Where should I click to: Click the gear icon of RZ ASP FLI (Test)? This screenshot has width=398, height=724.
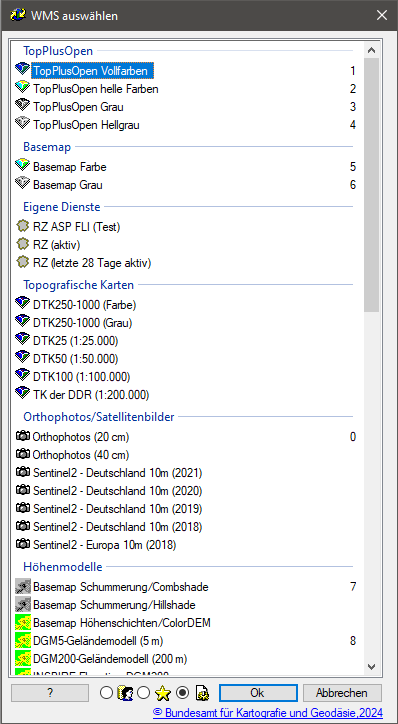coord(22,226)
